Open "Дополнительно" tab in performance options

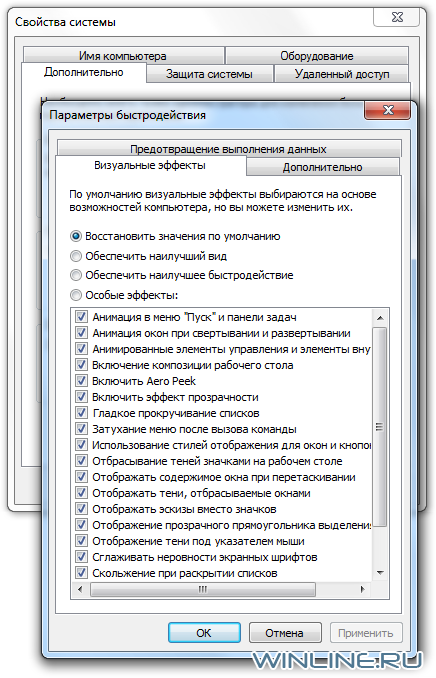click(x=322, y=167)
